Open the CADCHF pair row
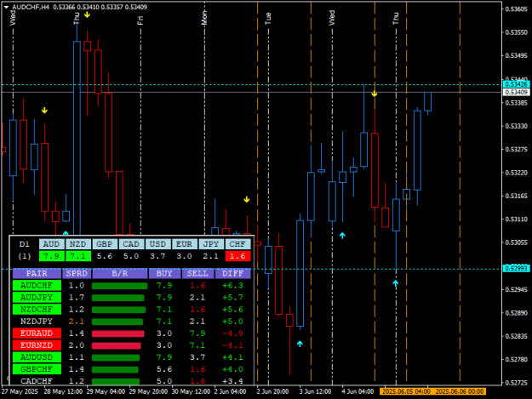532x399 pixels. (37, 381)
